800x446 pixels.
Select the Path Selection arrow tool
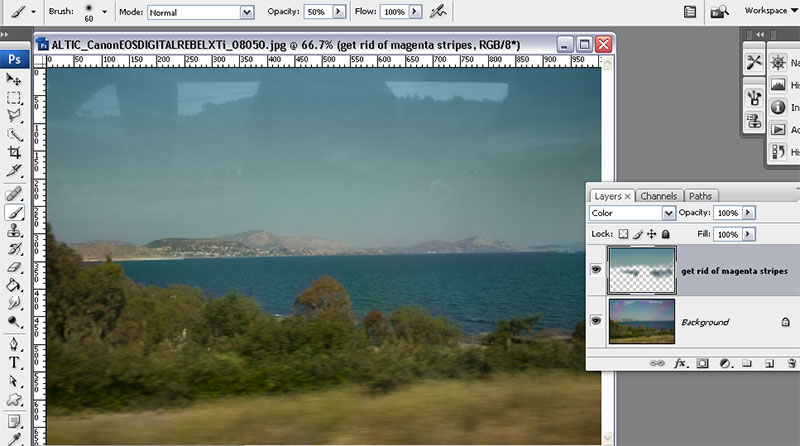14,381
